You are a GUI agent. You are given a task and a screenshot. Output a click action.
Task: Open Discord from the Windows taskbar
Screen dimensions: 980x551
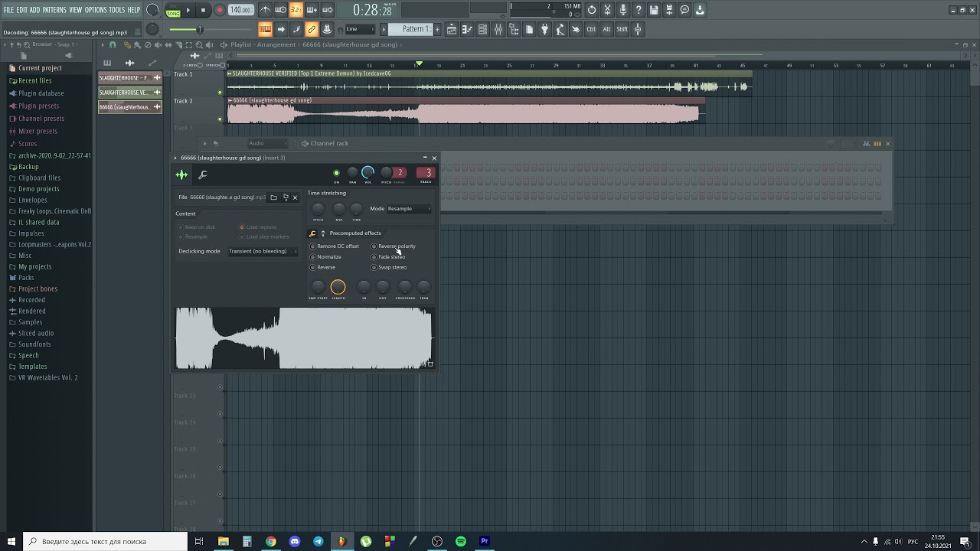pyautogui.click(x=295, y=541)
